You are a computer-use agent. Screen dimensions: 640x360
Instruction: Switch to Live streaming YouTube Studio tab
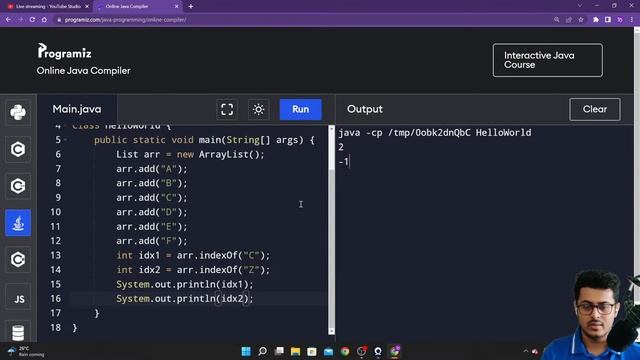tap(48, 7)
